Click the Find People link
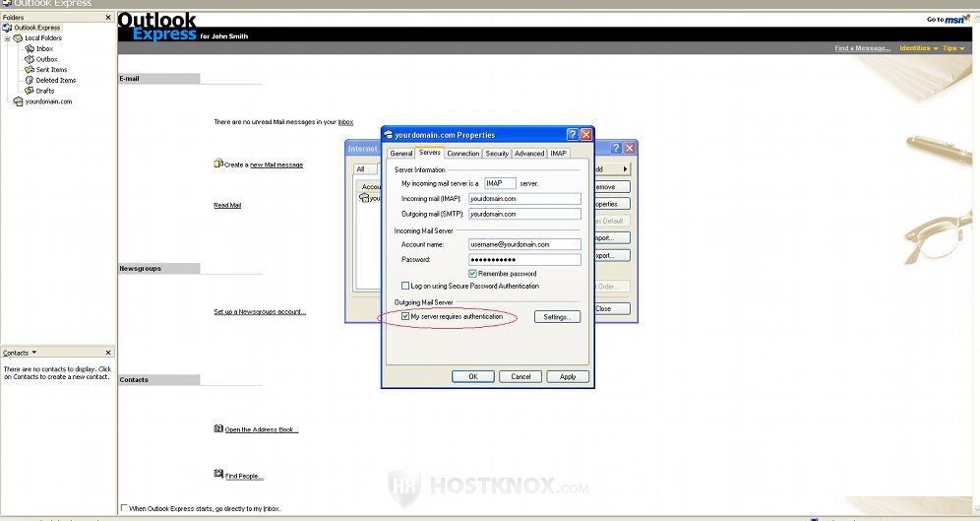 [x=244, y=476]
